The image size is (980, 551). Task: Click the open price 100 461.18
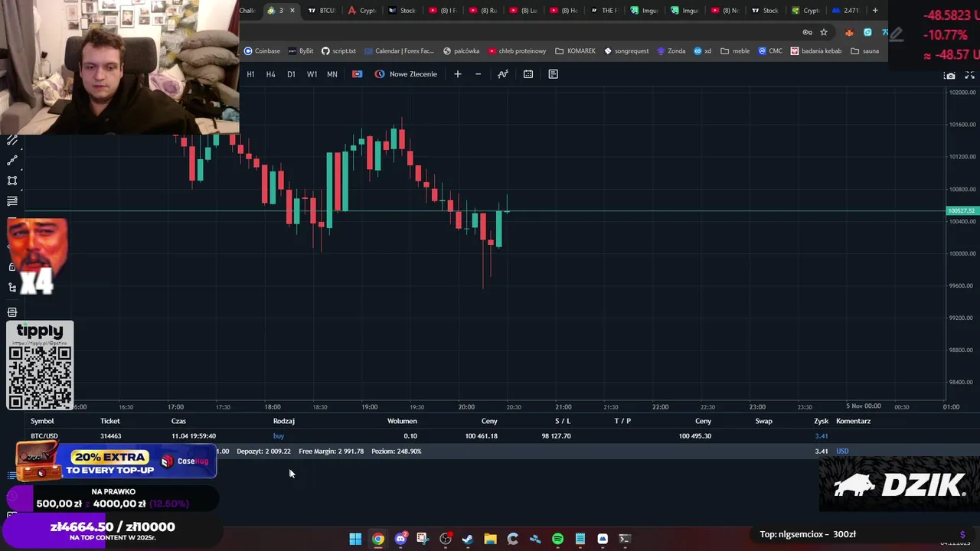click(481, 436)
